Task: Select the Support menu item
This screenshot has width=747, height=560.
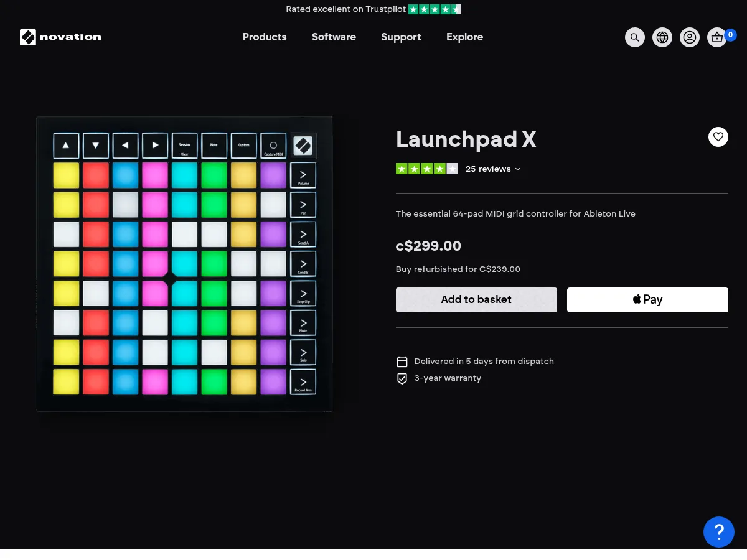Action: coord(401,37)
